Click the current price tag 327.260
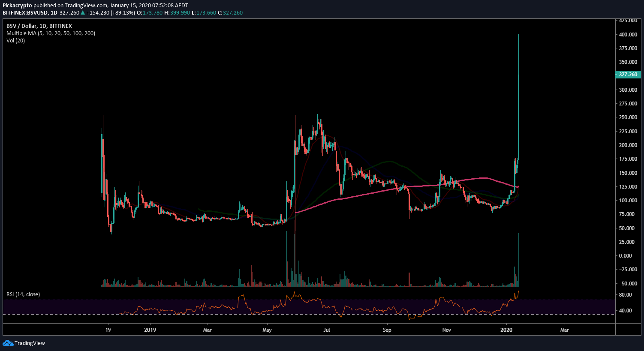Image resolution: width=644 pixels, height=351 pixels. 628,75
